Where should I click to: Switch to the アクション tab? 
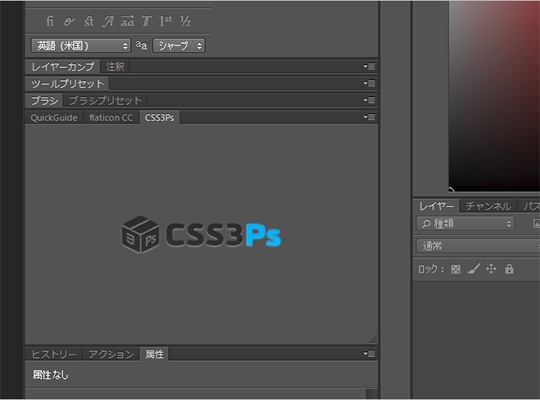pos(111,354)
